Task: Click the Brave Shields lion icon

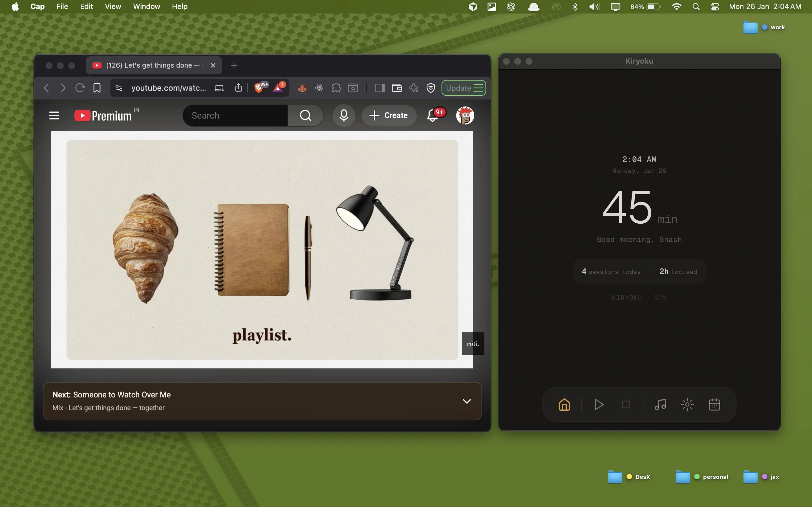Action: click(x=258, y=88)
